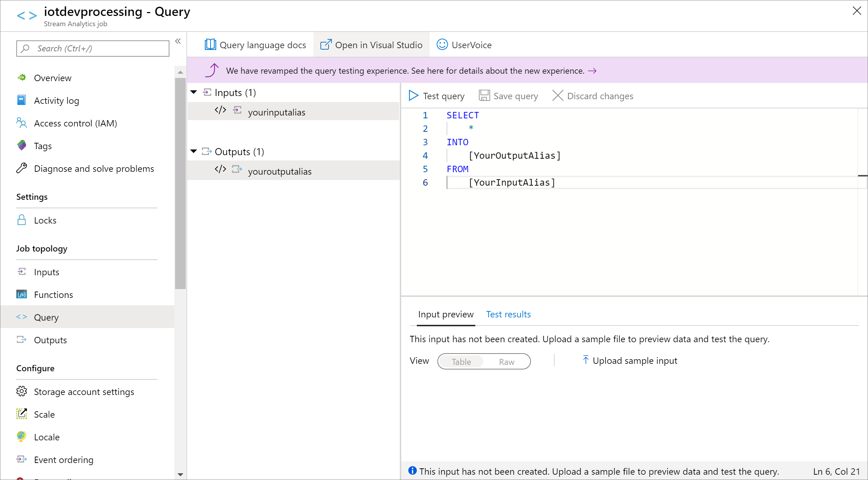Click code icon beside yourinputalias
This screenshot has height=480, width=868.
[220, 110]
